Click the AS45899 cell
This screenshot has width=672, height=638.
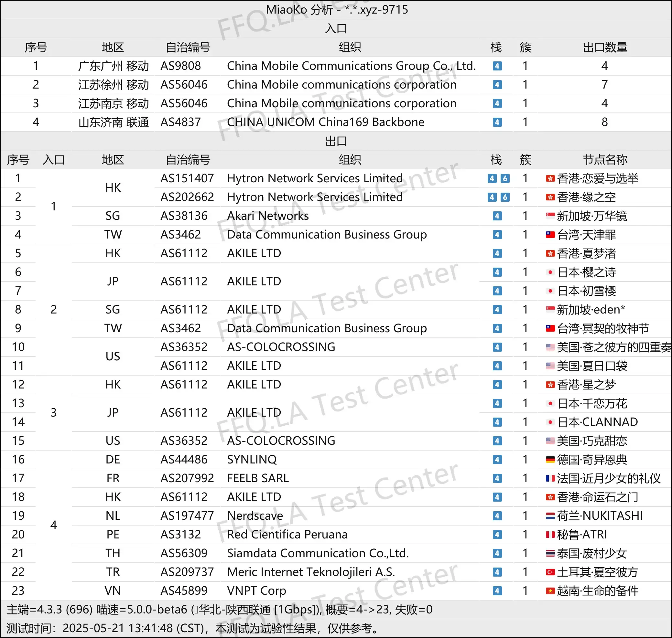[184, 591]
